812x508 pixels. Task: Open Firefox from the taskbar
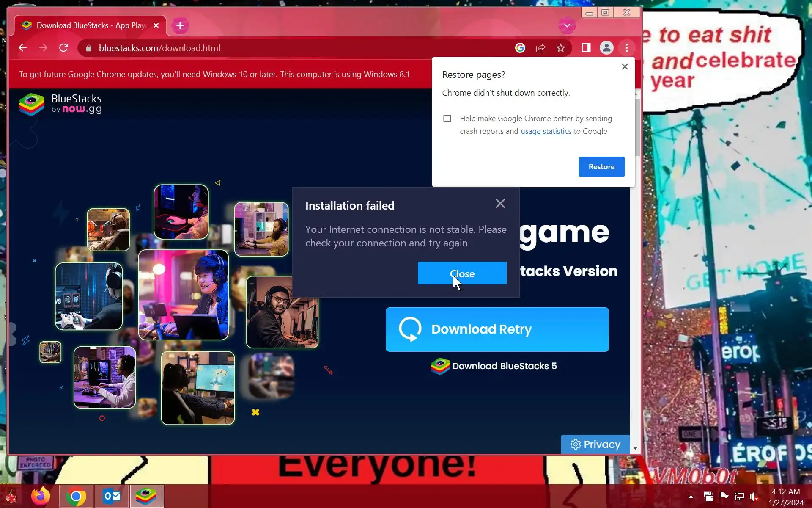pyautogui.click(x=41, y=496)
